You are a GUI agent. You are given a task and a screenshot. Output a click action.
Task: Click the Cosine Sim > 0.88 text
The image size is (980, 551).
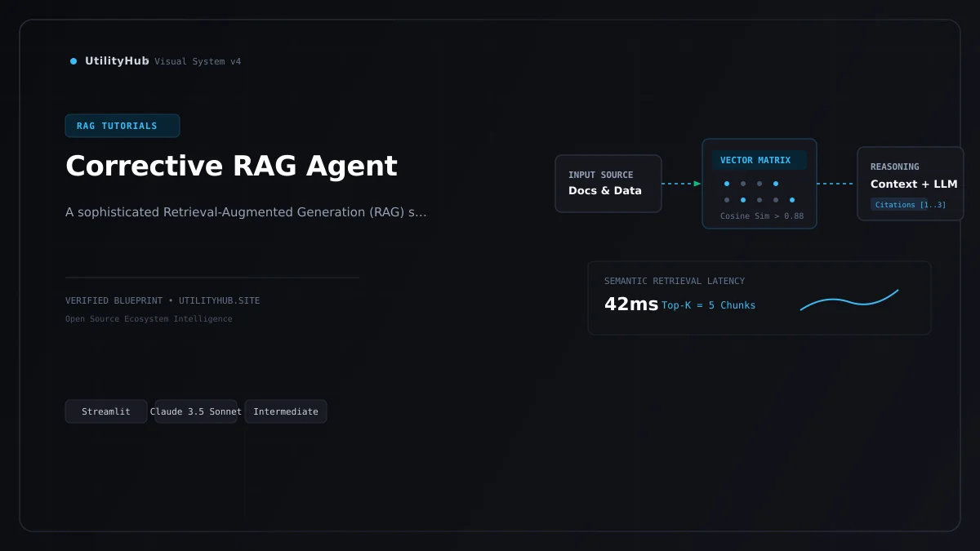coord(762,216)
